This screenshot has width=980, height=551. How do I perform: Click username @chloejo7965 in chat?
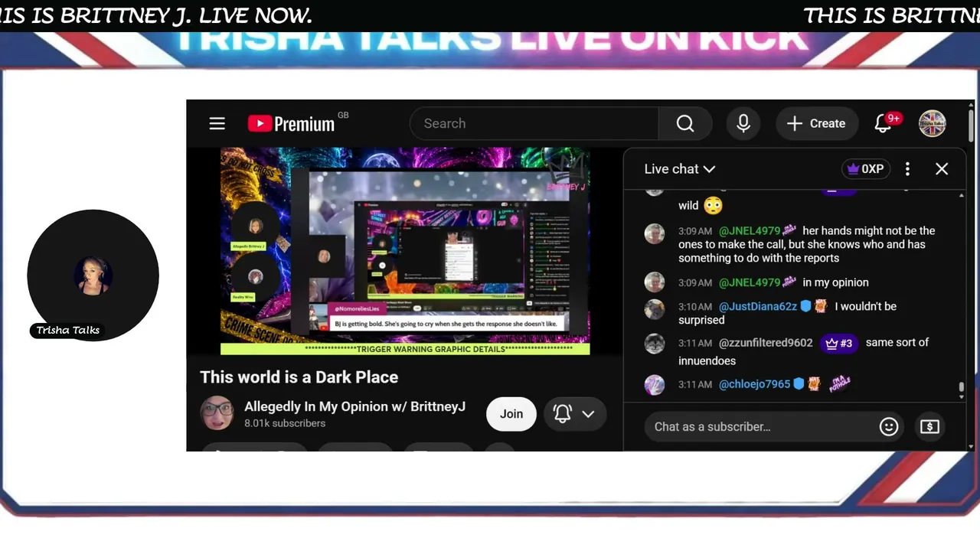[x=754, y=384]
